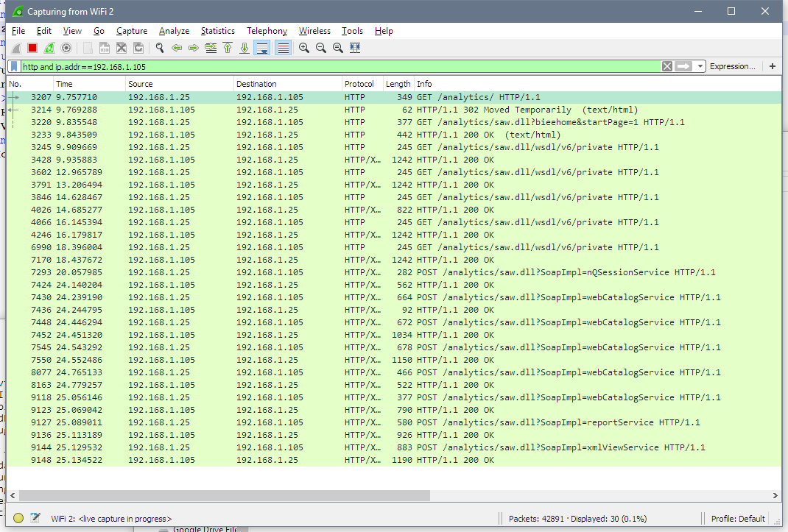Viewport: 788px width, 532px height.
Task: Open the Profile: Default selector
Action: coord(737,519)
